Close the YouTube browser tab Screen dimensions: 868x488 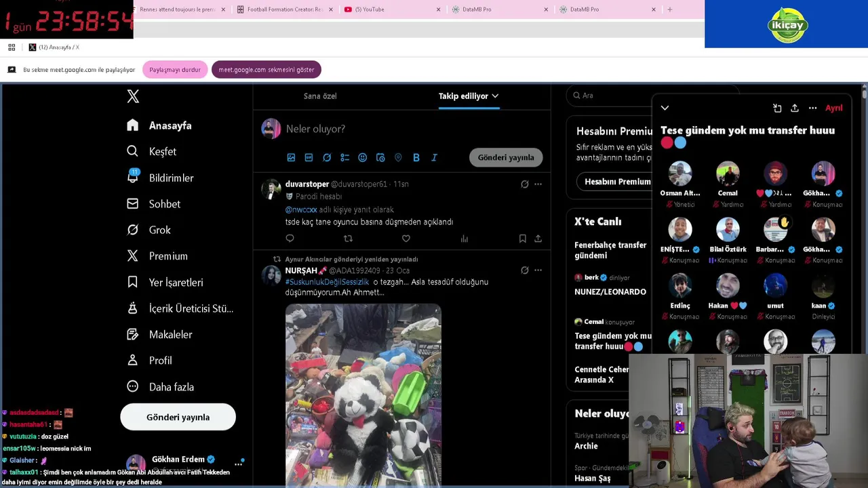(438, 9)
